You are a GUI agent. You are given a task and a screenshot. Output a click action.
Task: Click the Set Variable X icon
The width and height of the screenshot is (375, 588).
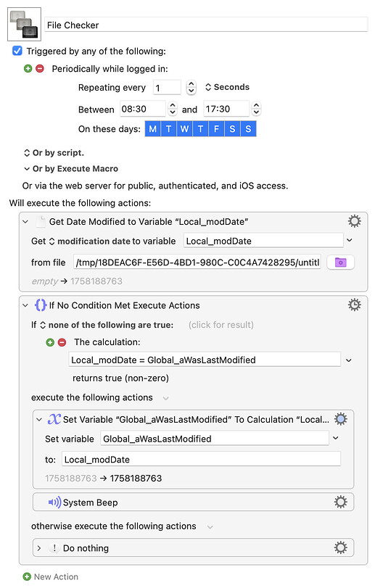pyautogui.click(x=54, y=419)
